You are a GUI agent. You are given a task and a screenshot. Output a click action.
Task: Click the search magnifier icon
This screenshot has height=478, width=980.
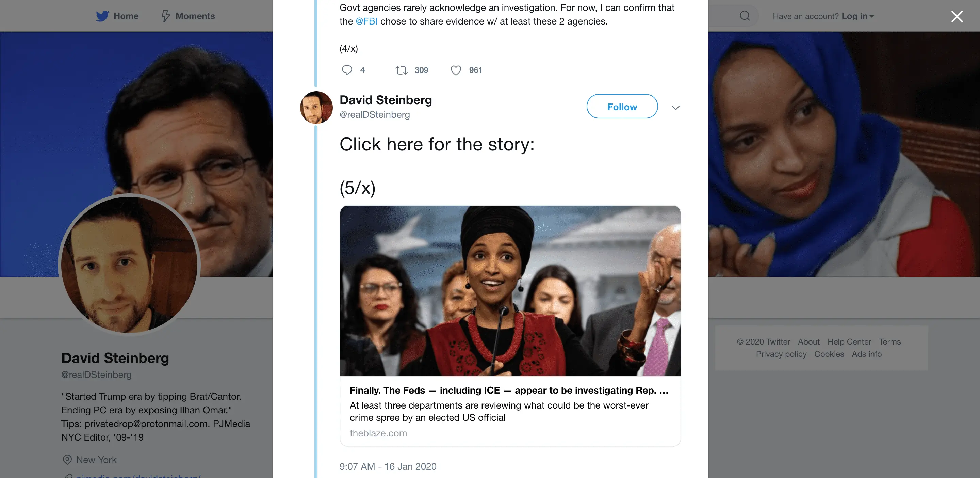[745, 16]
